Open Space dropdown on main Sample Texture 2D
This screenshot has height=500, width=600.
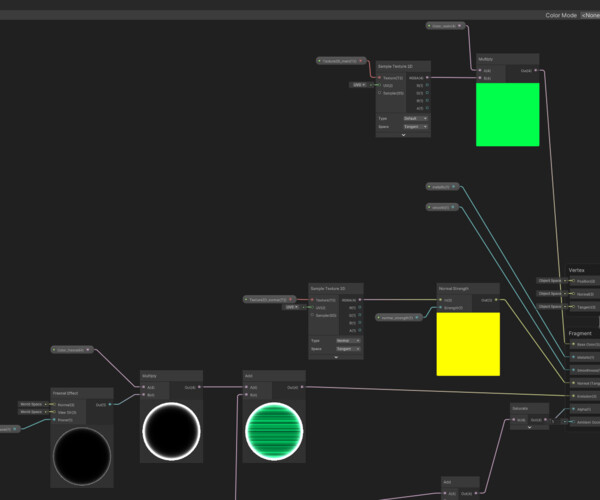[415, 127]
